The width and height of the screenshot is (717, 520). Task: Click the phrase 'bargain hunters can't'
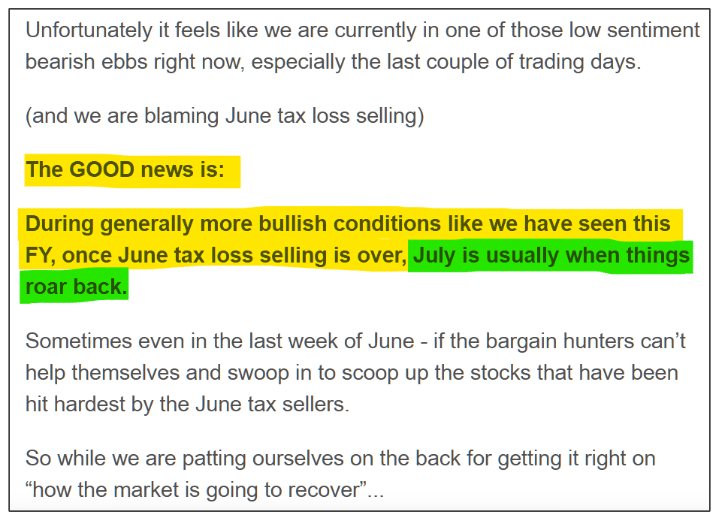click(x=585, y=341)
